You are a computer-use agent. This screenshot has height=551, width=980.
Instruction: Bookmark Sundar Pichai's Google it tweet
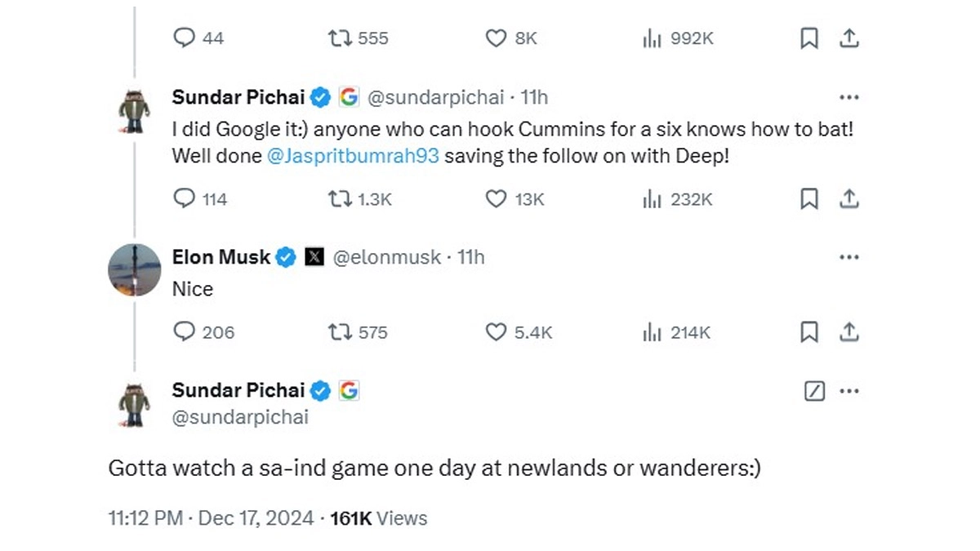tap(808, 198)
